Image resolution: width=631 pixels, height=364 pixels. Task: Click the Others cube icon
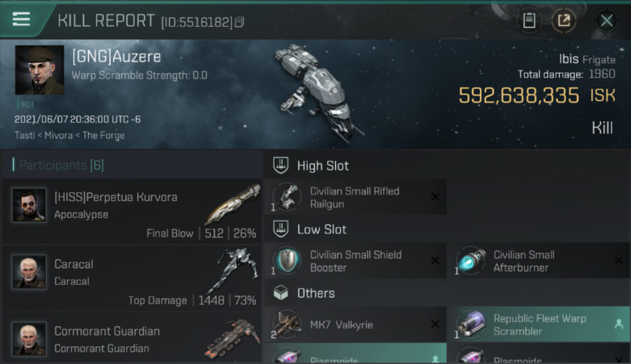(x=281, y=293)
